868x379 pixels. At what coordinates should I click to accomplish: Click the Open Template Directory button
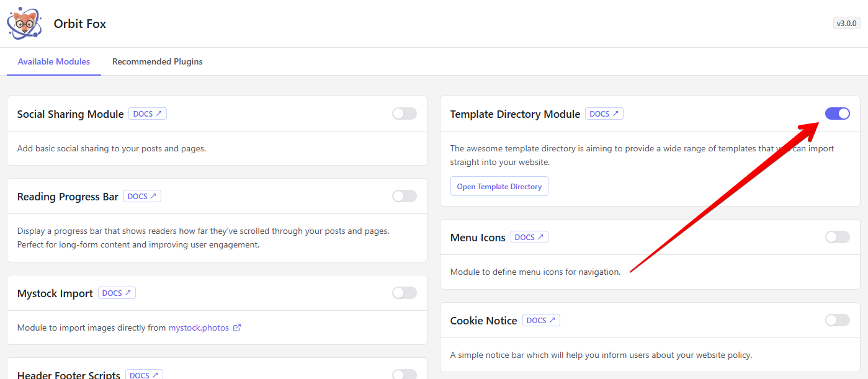pos(499,187)
